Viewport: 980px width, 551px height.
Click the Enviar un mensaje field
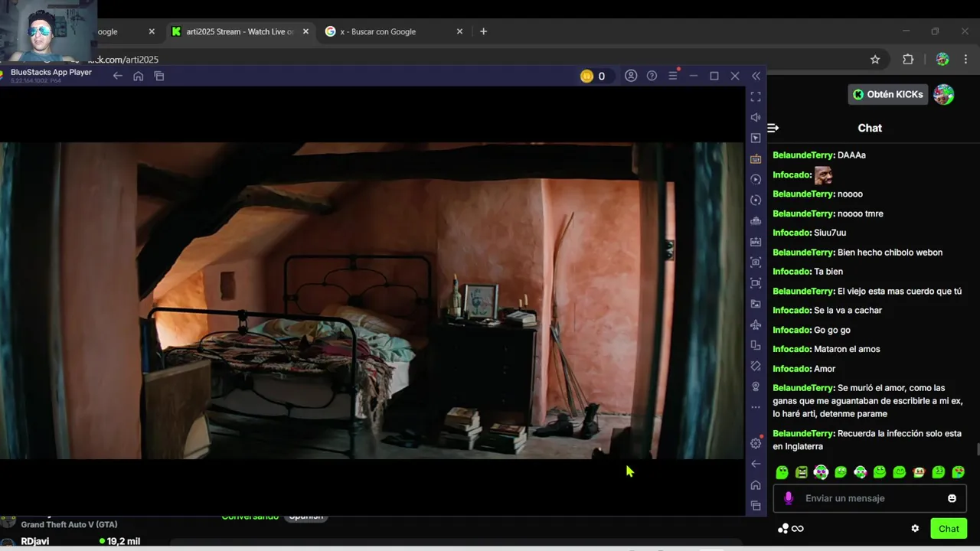[x=869, y=498]
